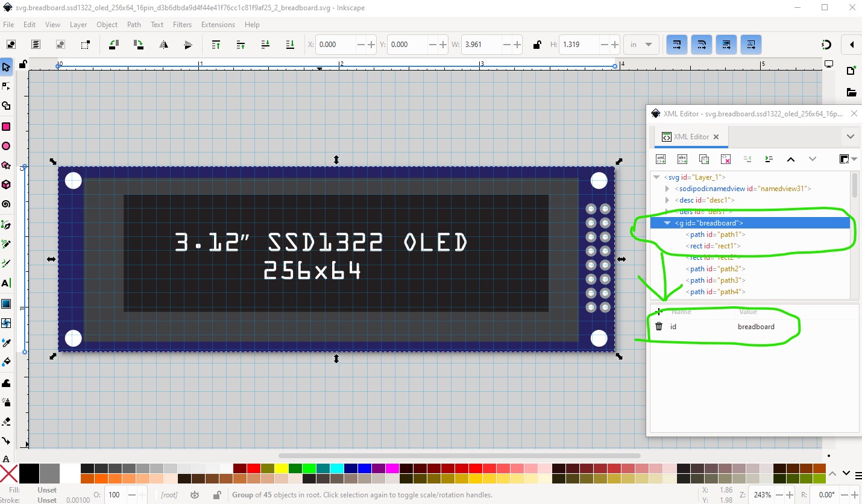Open the Extensions menu
The height and width of the screenshot is (504, 862).
218,25
